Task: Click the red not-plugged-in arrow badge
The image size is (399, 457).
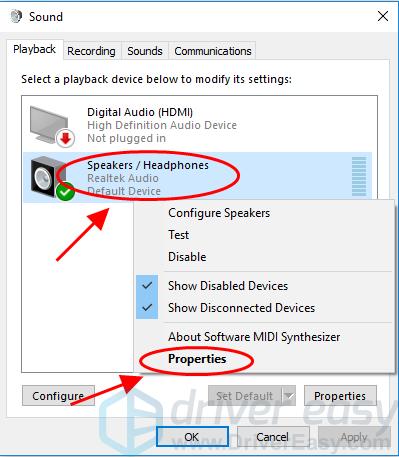Action: [65, 138]
